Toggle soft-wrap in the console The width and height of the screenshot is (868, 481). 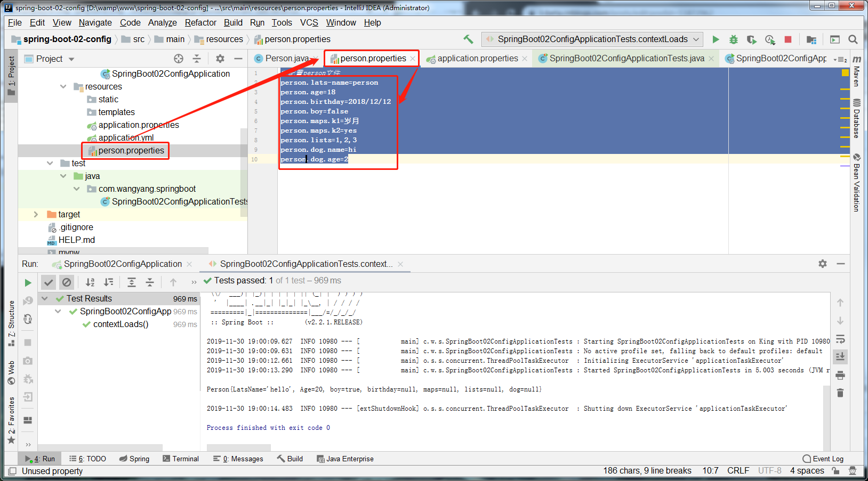click(x=840, y=339)
